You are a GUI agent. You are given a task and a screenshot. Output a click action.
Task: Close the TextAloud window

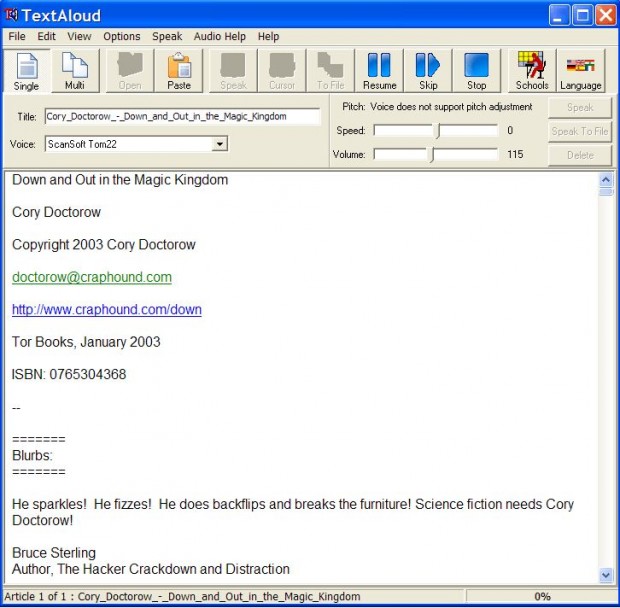(x=605, y=15)
